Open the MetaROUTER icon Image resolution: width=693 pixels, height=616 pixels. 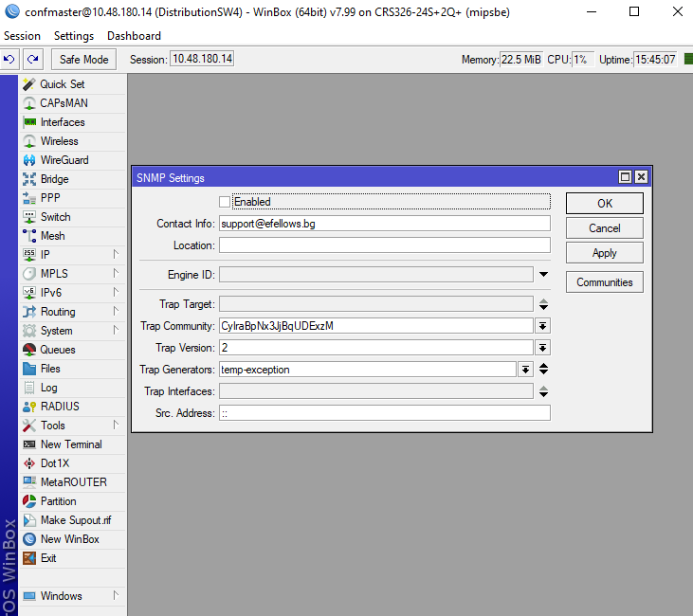pos(29,482)
